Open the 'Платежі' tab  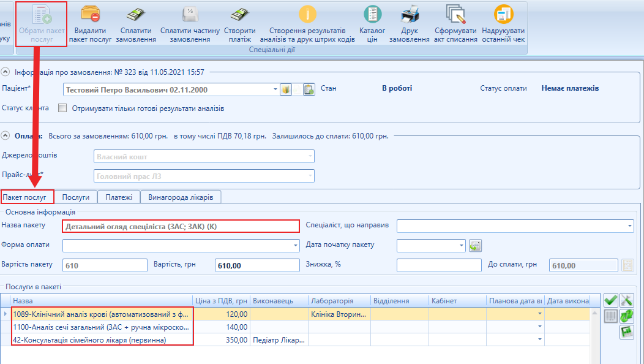click(x=119, y=197)
